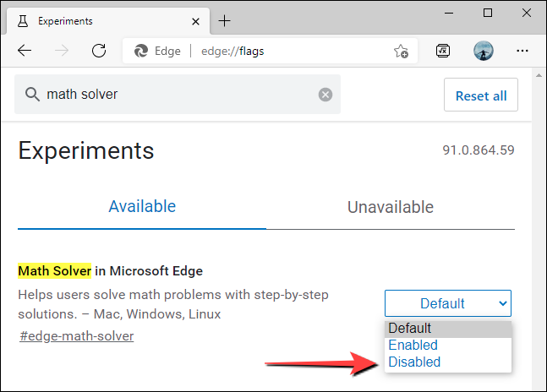This screenshot has height=392, width=547.
Task: Clear the math solver search text
Action: (325, 95)
